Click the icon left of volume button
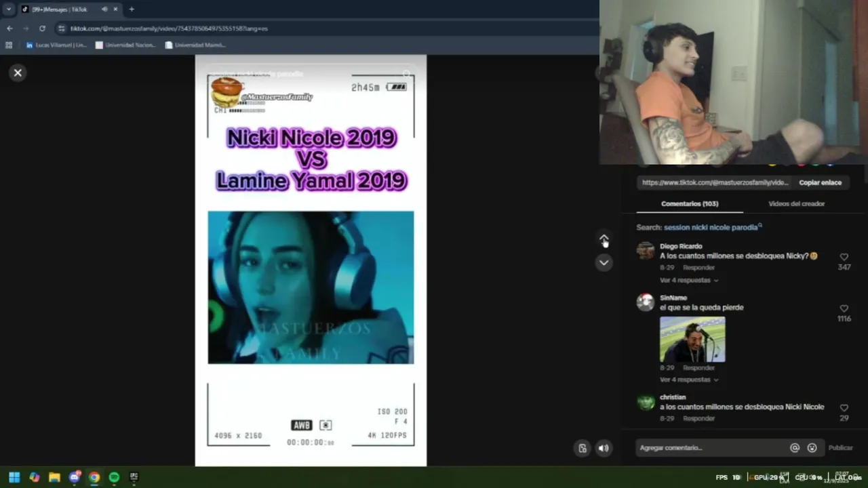 pyautogui.click(x=583, y=448)
